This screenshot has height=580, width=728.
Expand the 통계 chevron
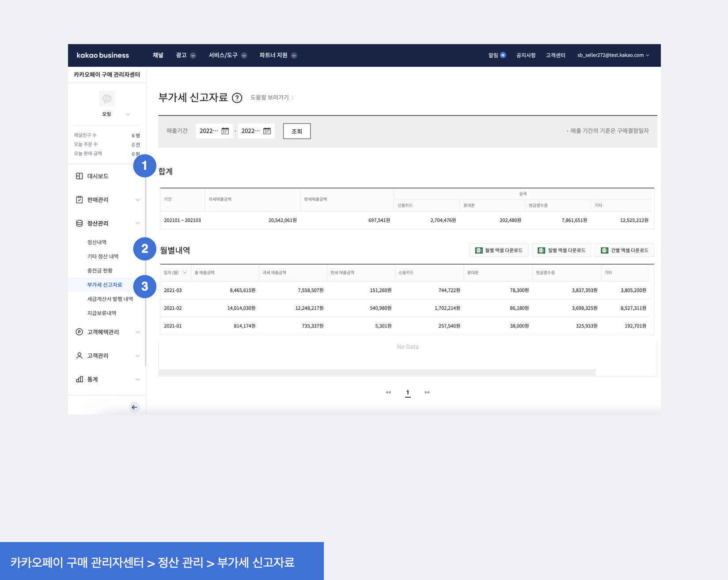click(x=138, y=380)
